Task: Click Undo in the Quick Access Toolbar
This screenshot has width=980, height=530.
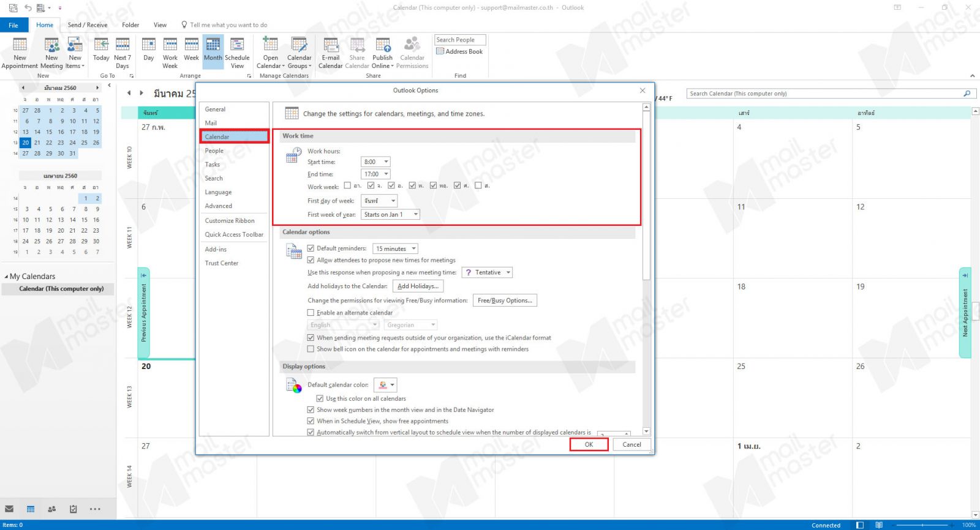Action: [28, 8]
